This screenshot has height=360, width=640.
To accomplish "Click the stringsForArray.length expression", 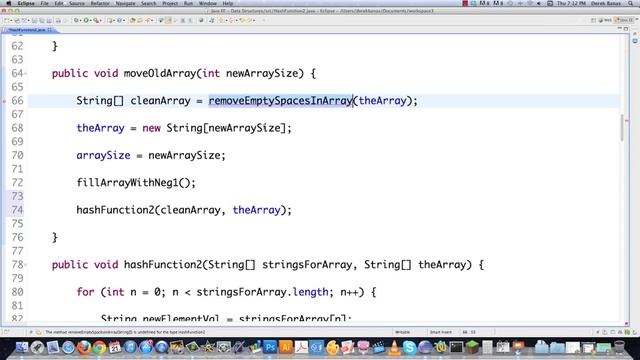I will pyautogui.click(x=262, y=292).
